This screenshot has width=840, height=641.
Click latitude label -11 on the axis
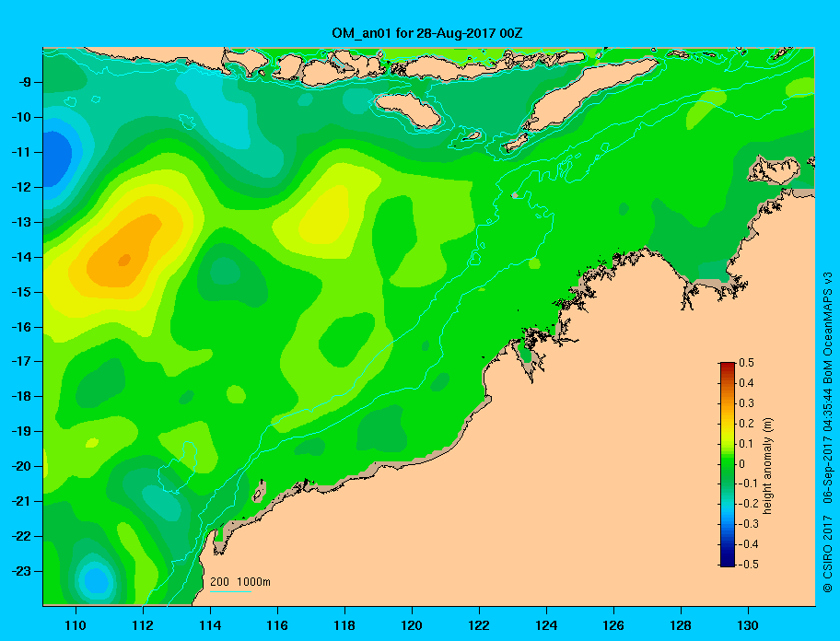tap(22, 152)
